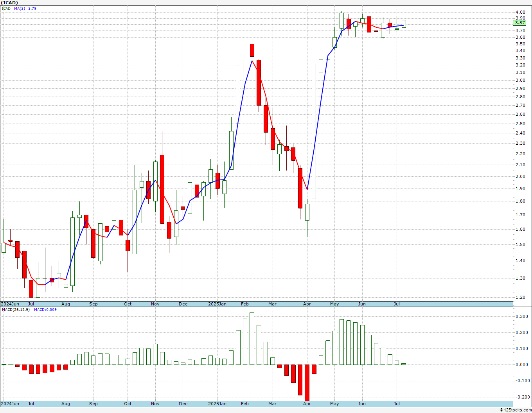Click the 2.30 price axis label
This screenshot has width=532, height=413.
coord(520,143)
